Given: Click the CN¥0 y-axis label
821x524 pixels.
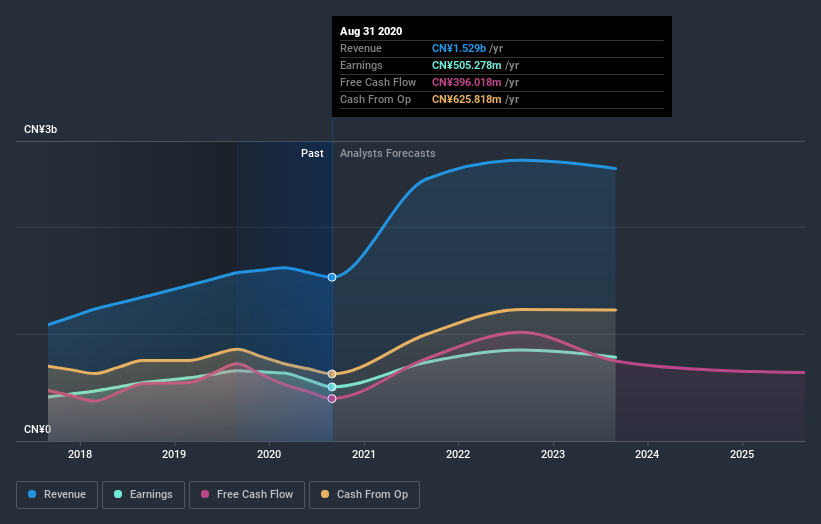Looking at the screenshot, I should tap(38, 429).
